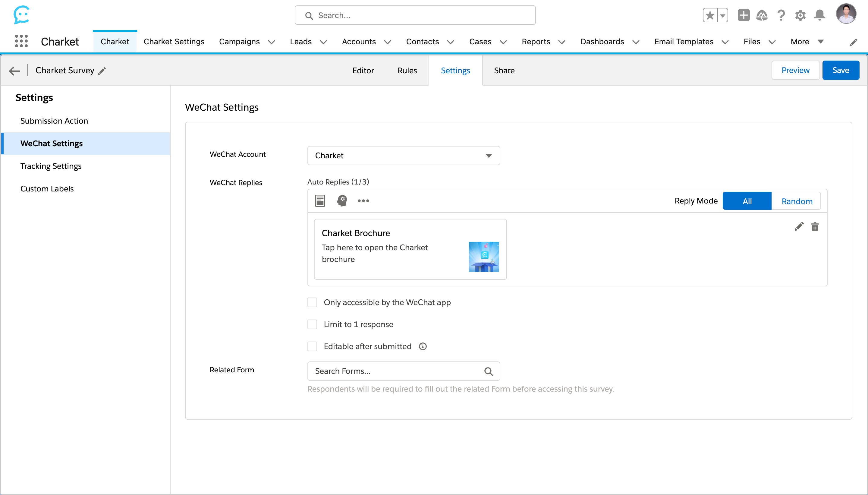Expand the Contacts menu chevron
868x495 pixels.
pos(450,42)
